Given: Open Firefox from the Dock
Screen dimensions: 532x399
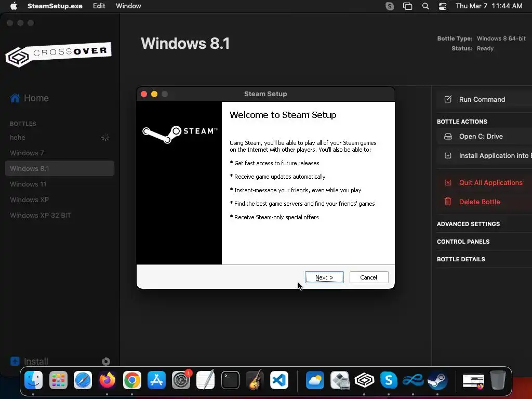Looking at the screenshot, I should click(107, 380).
